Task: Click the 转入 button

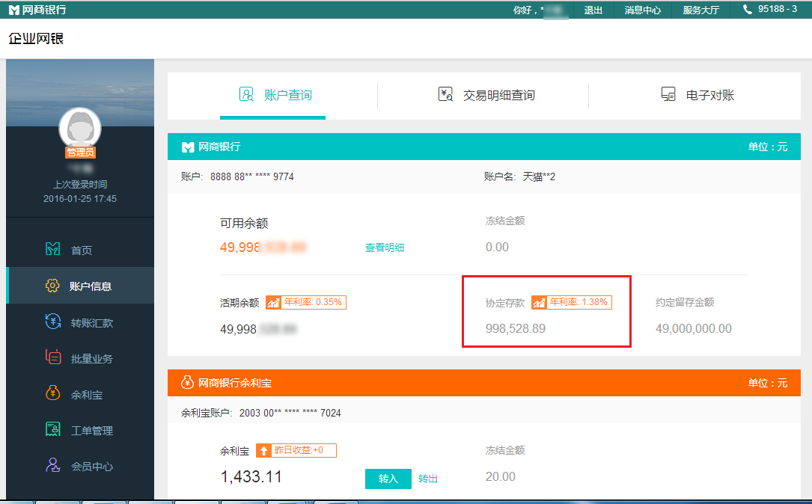Action: (388, 479)
